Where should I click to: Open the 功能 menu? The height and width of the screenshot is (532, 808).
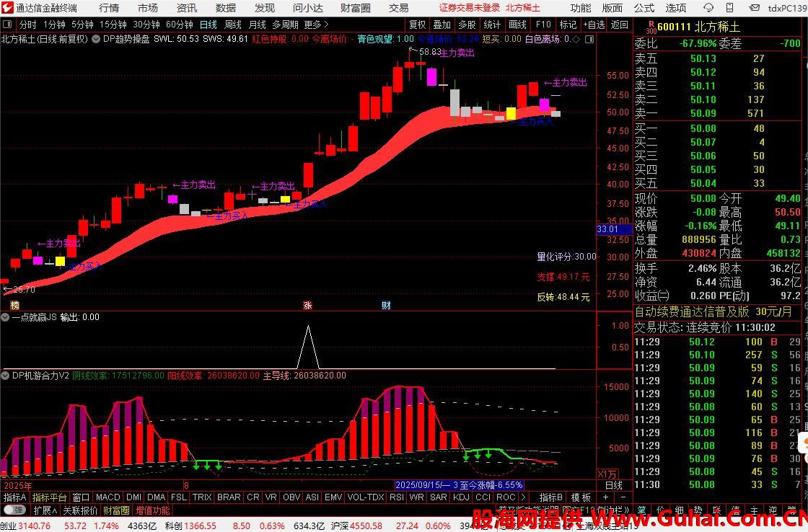tap(581, 8)
